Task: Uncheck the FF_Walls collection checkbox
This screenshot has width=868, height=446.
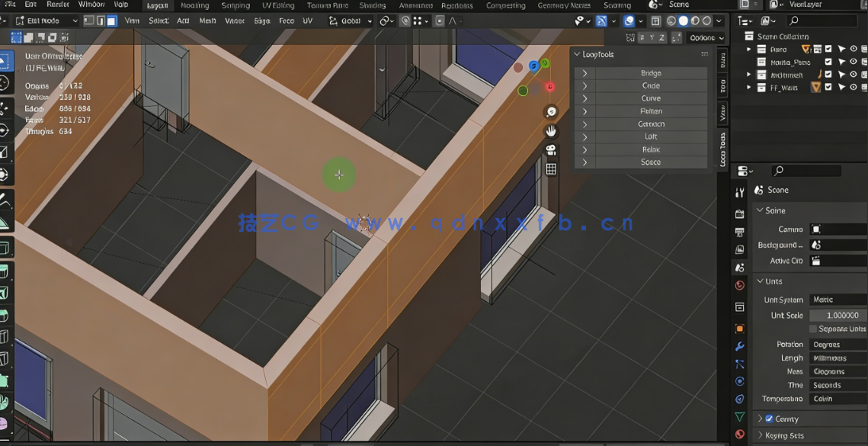Action: [828, 87]
